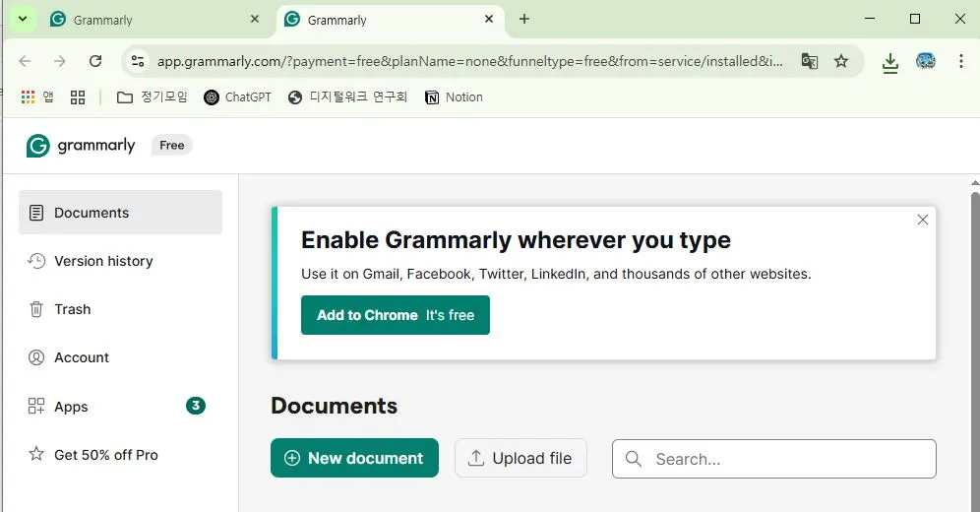Click the Search documents field
This screenshot has height=512, width=980.
coord(774,459)
